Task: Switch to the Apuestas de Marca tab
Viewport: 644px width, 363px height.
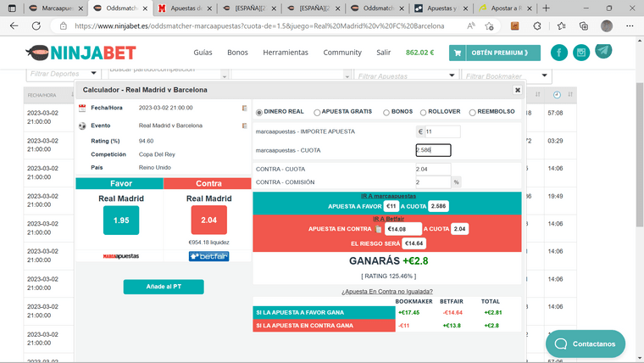Action: click(186, 8)
